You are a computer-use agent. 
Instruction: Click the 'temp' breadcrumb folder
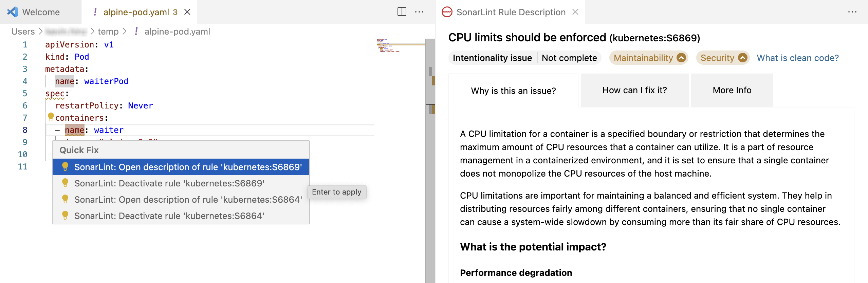point(108,32)
